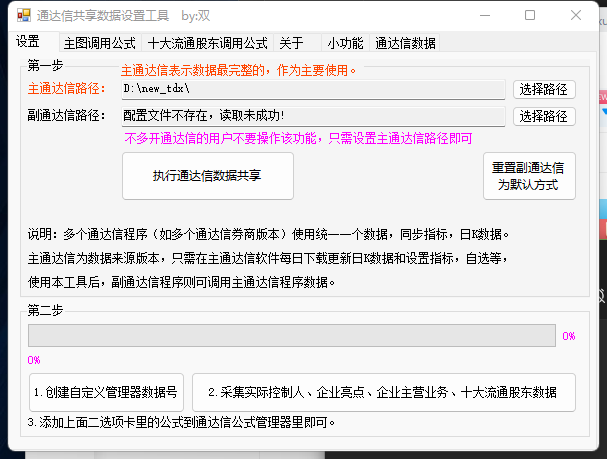Click step 3 text 添加上面二选项卡里的公式
This screenshot has height=459, width=607.
tap(181, 422)
